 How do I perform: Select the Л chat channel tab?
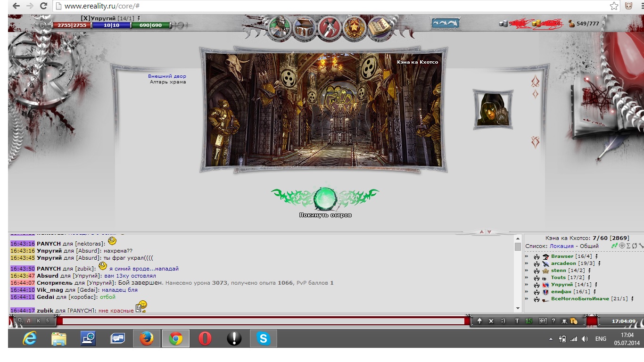pos(29,321)
